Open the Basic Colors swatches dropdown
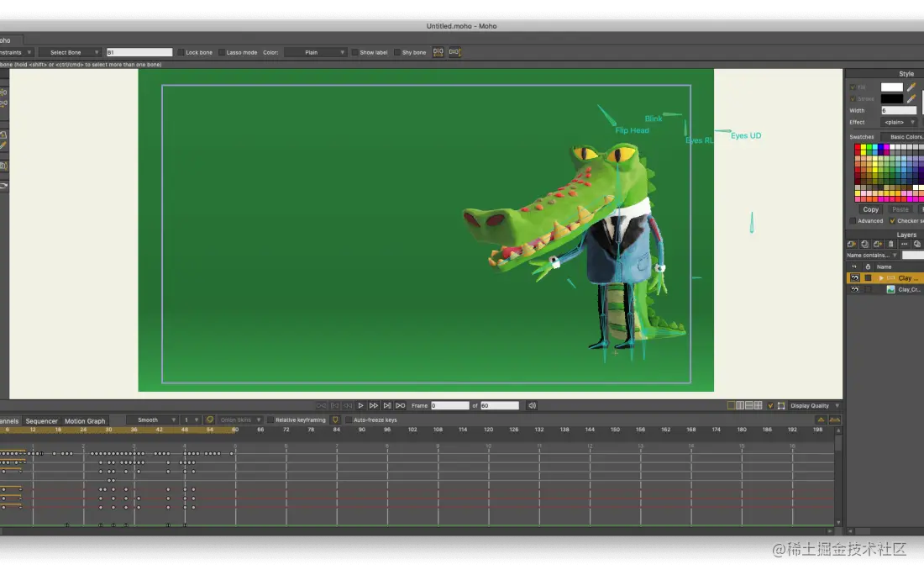 point(903,137)
